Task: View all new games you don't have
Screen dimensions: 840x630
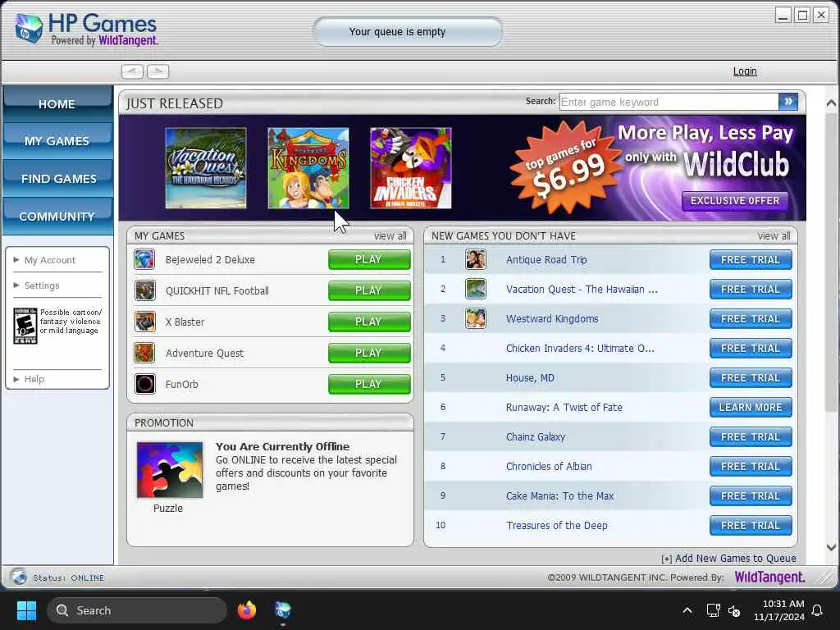Action: click(x=774, y=235)
